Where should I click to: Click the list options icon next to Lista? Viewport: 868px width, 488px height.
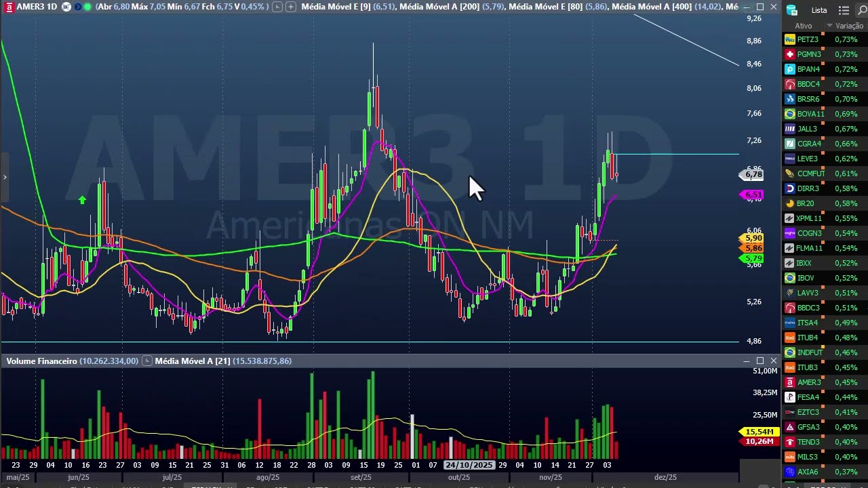tap(844, 10)
